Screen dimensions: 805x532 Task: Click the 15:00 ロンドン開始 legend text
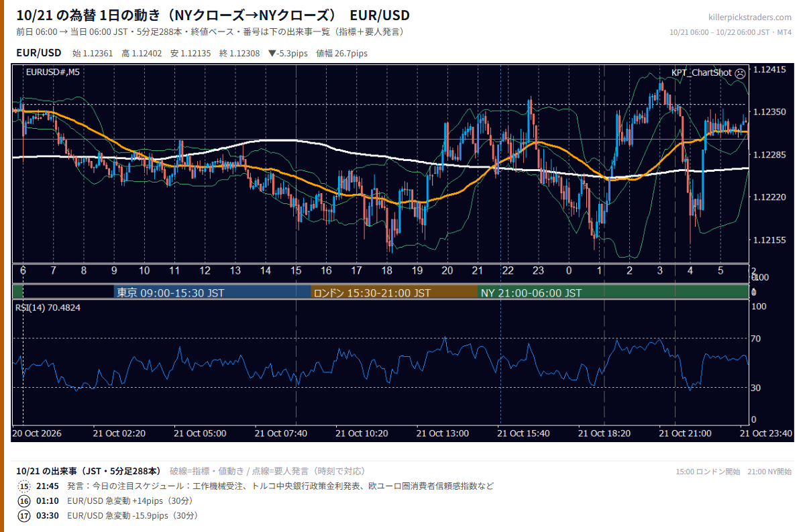click(708, 472)
